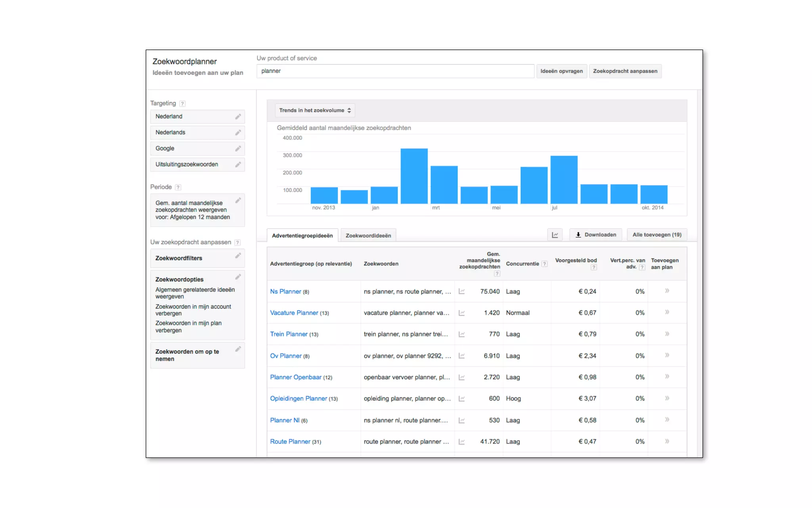Image resolution: width=812 pixels, height=508 pixels.
Task: Click the product or service search field
Action: [395, 71]
